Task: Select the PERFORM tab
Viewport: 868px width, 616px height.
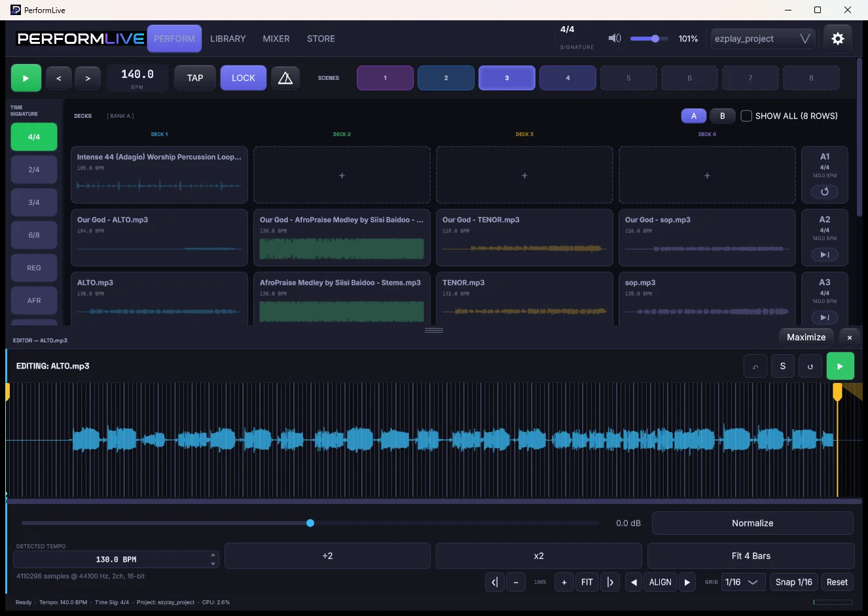Action: click(x=174, y=39)
